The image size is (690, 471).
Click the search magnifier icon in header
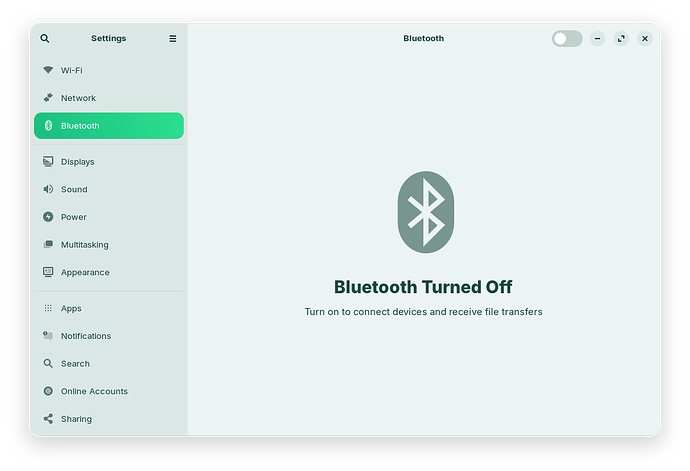pyautogui.click(x=45, y=38)
